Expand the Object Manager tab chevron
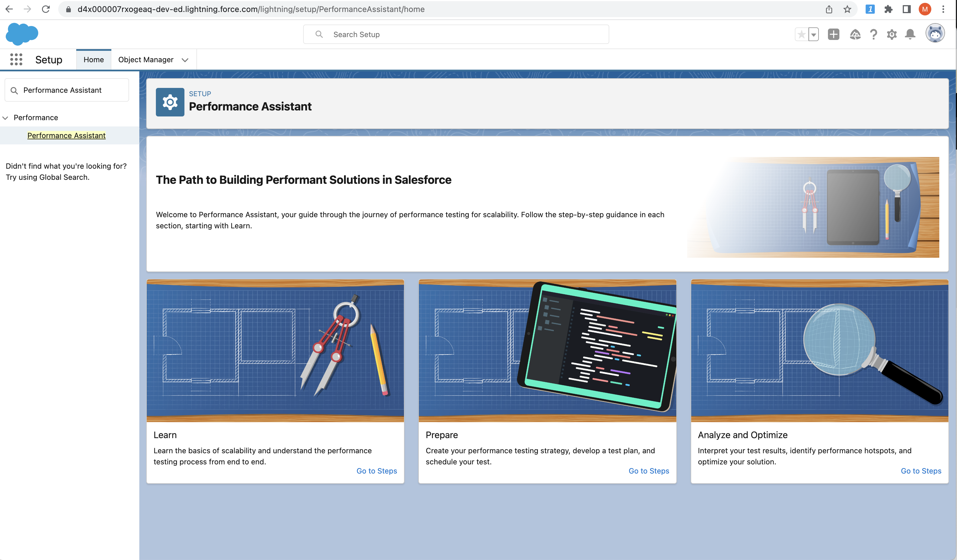 pyautogui.click(x=185, y=60)
